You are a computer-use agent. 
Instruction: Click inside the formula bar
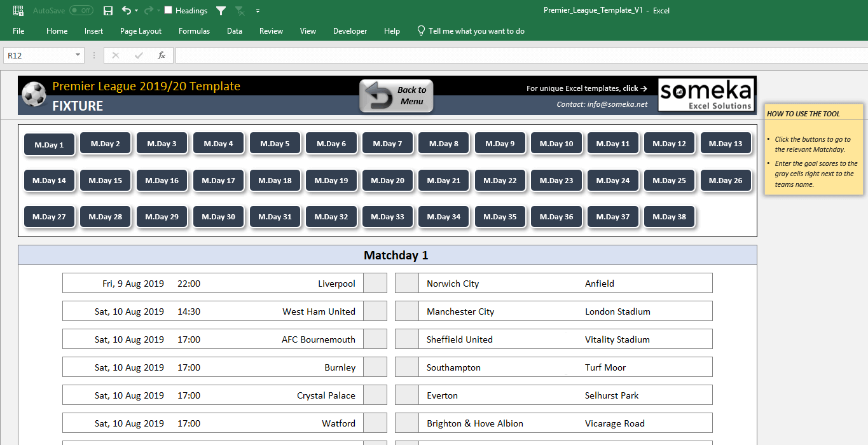pyautogui.click(x=521, y=55)
